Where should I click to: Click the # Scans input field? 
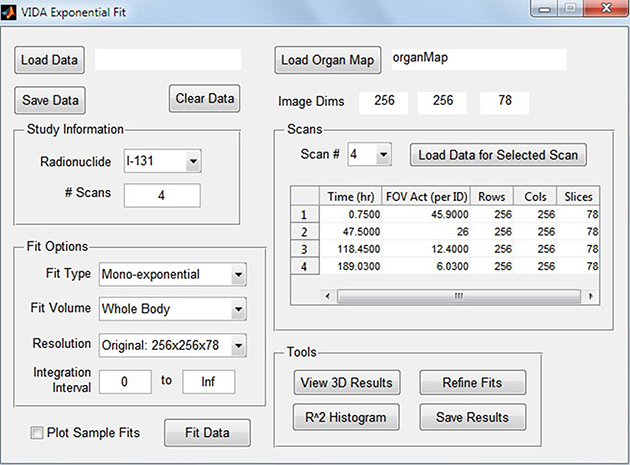(162, 196)
